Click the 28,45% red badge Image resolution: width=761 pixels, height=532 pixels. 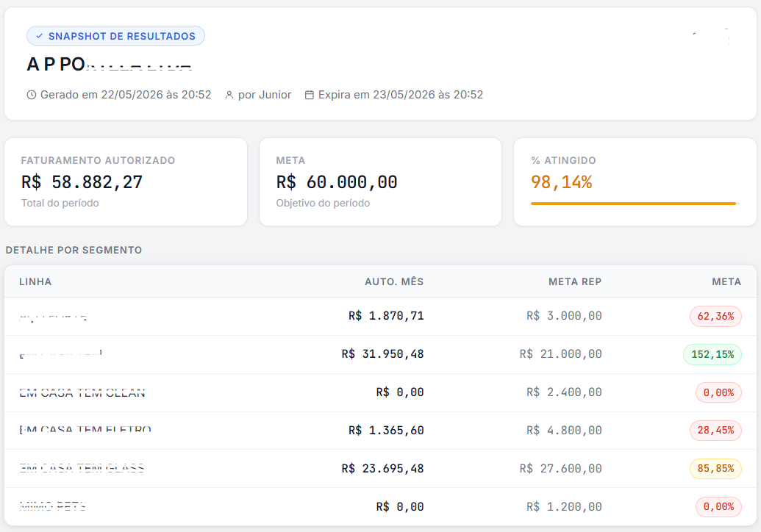(x=715, y=430)
